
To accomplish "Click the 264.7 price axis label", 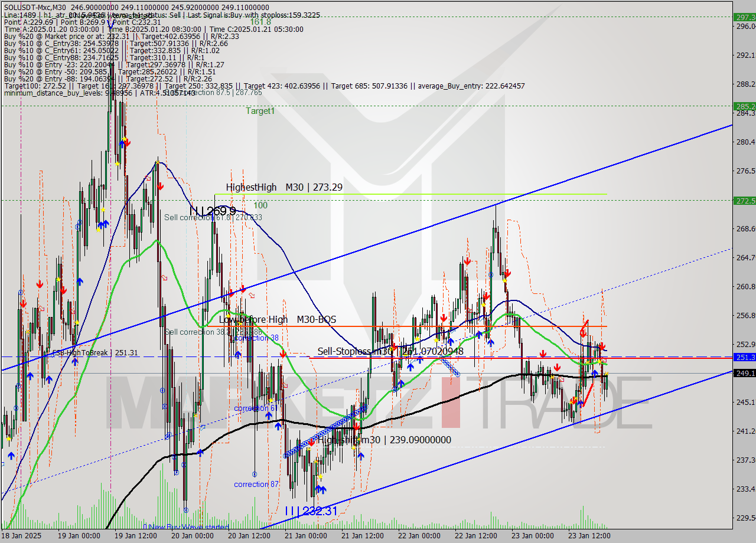I will (746, 257).
